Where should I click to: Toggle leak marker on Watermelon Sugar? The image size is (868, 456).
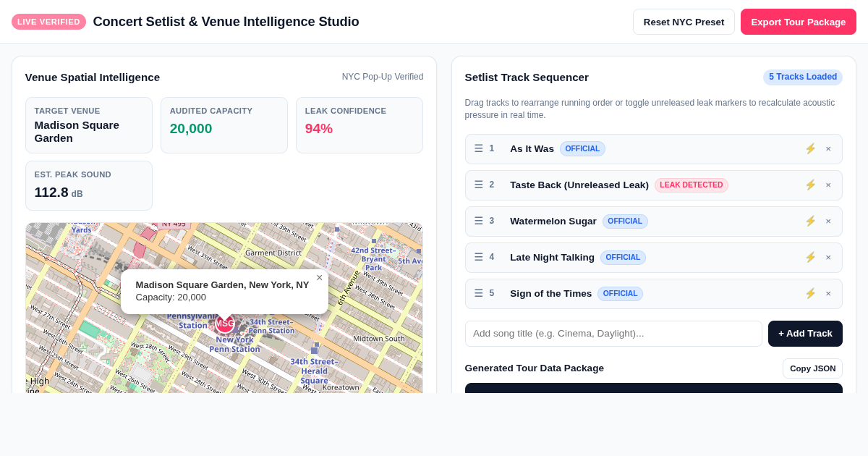coord(810,221)
